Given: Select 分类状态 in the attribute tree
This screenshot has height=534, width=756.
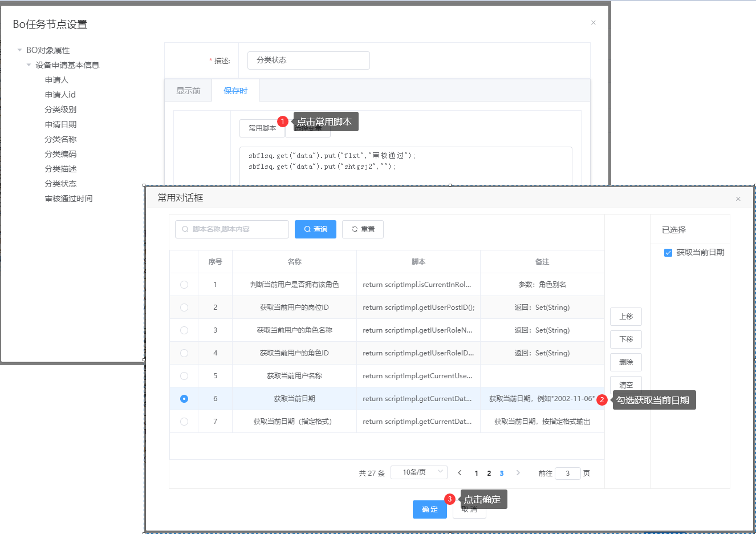Looking at the screenshot, I should (x=60, y=184).
